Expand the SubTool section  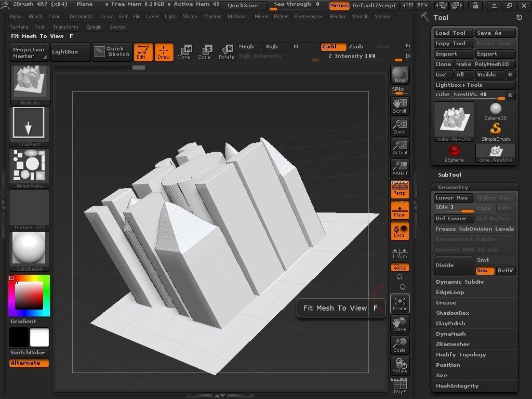coord(449,175)
